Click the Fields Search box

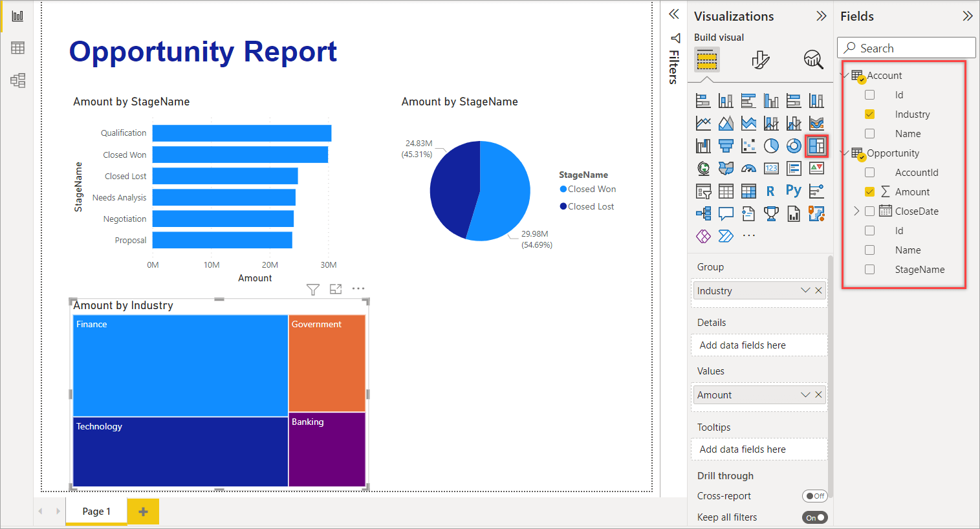point(906,48)
